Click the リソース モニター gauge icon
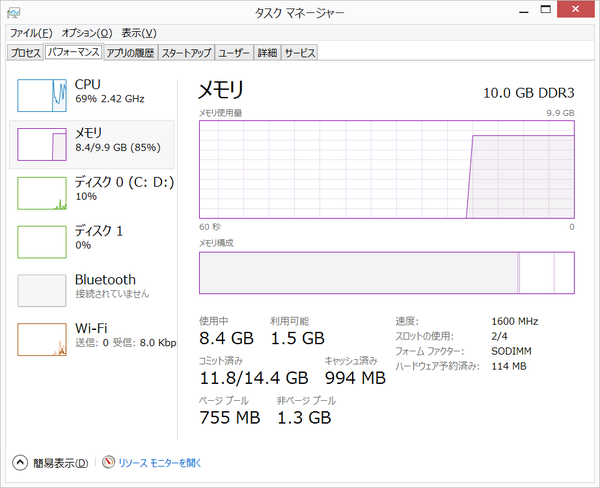 tap(108, 463)
